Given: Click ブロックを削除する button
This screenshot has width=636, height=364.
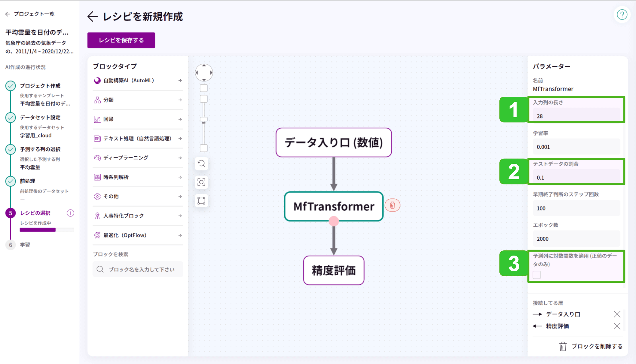Looking at the screenshot, I should click(591, 346).
